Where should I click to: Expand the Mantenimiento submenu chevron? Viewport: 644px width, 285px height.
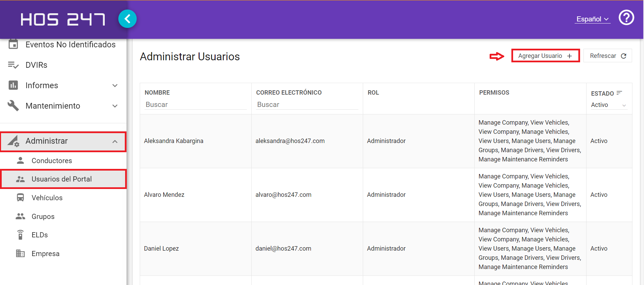click(115, 106)
